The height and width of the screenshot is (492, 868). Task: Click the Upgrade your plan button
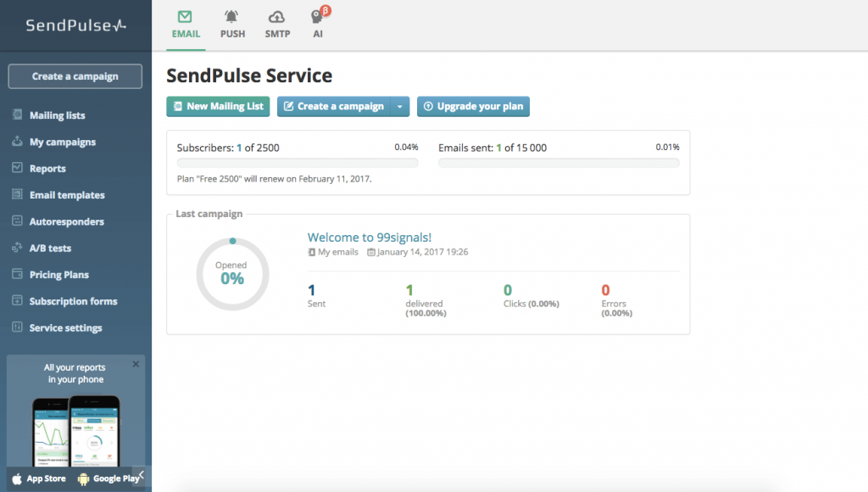[473, 107]
